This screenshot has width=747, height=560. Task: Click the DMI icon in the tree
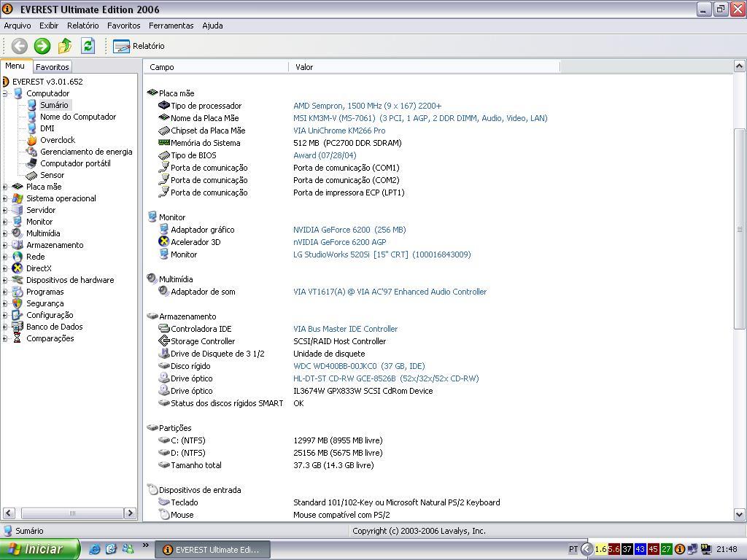pyautogui.click(x=31, y=128)
